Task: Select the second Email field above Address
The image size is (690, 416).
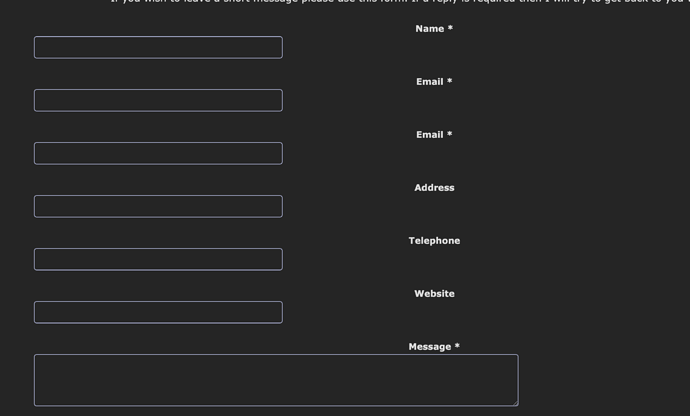Action: tap(158, 153)
